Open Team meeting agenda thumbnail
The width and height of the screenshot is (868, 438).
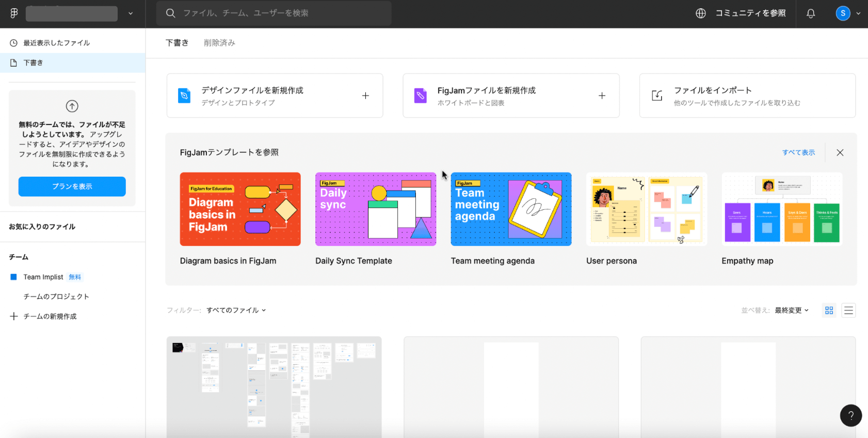click(511, 209)
